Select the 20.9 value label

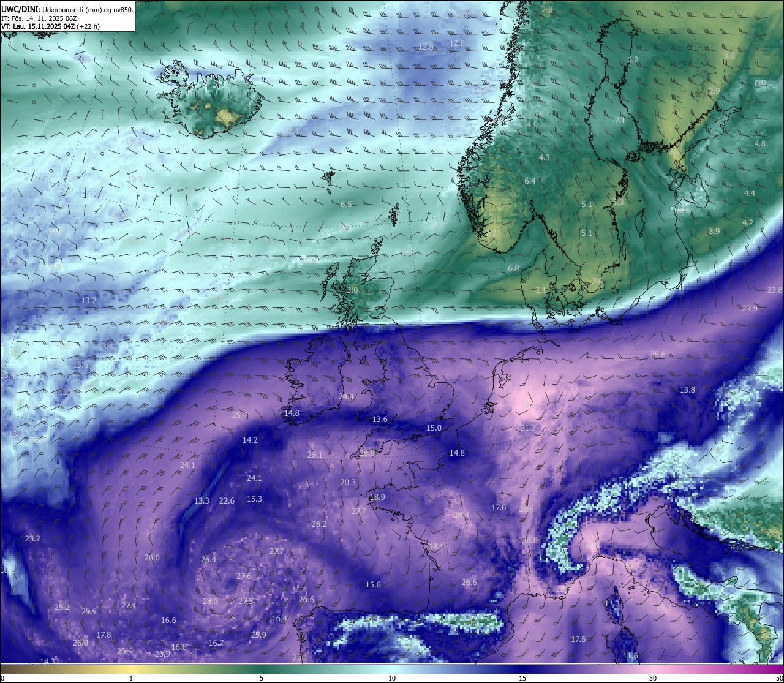[162, 654]
